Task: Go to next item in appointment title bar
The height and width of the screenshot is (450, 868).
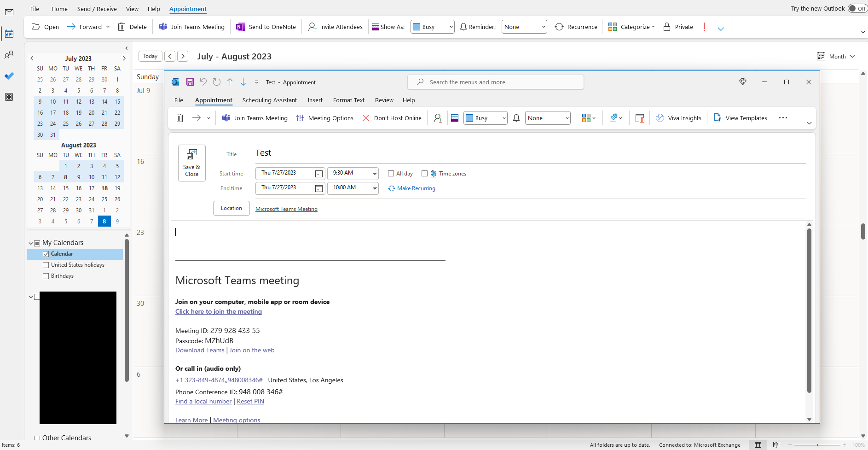Action: click(243, 82)
